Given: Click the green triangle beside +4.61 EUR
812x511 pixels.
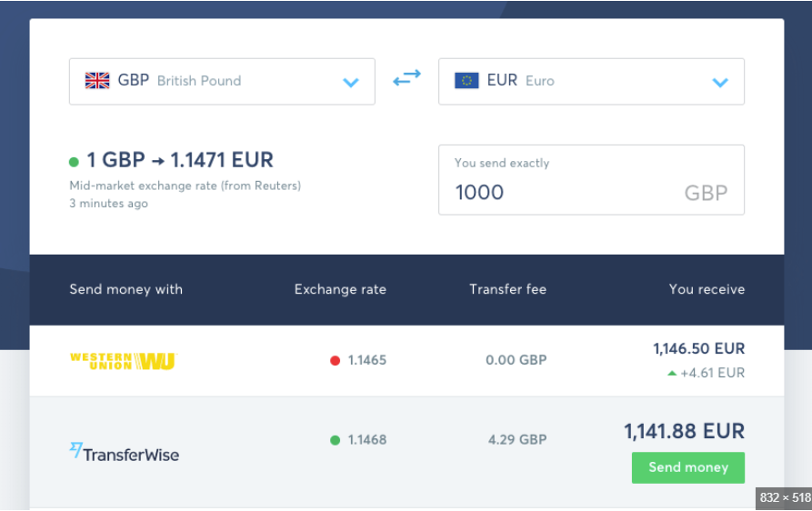Looking at the screenshot, I should [x=672, y=374].
